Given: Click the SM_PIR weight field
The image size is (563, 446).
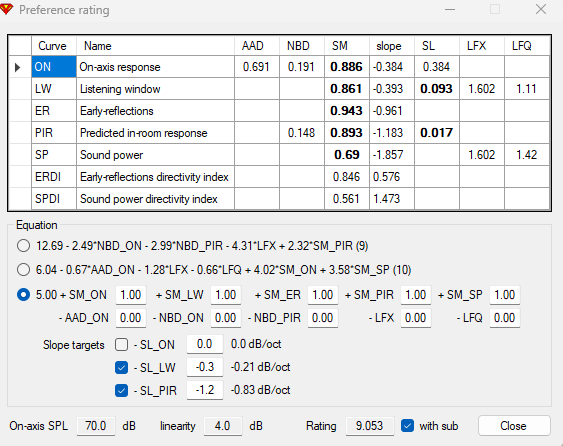Looking at the screenshot, I should coord(415,295).
